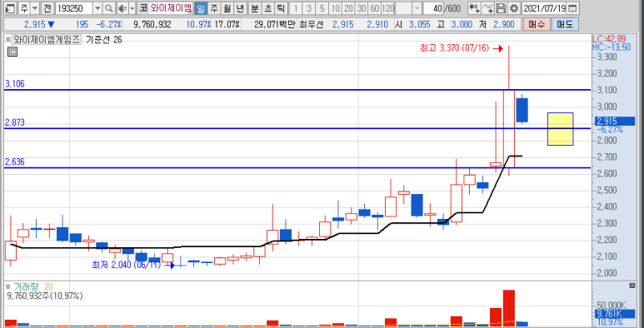Image resolution: width=644 pixels, height=328 pixels.
Task: Click the speaker sound alert icon
Action: pos(122,7)
